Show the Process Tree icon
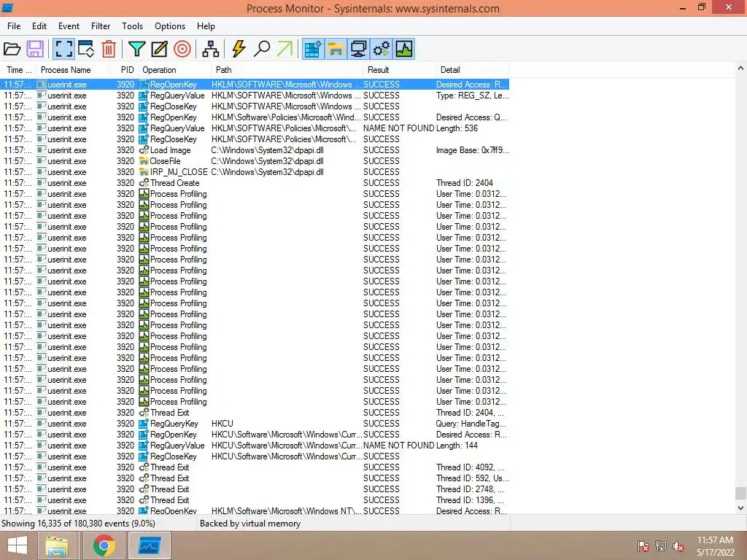This screenshot has width=747, height=560. (210, 49)
